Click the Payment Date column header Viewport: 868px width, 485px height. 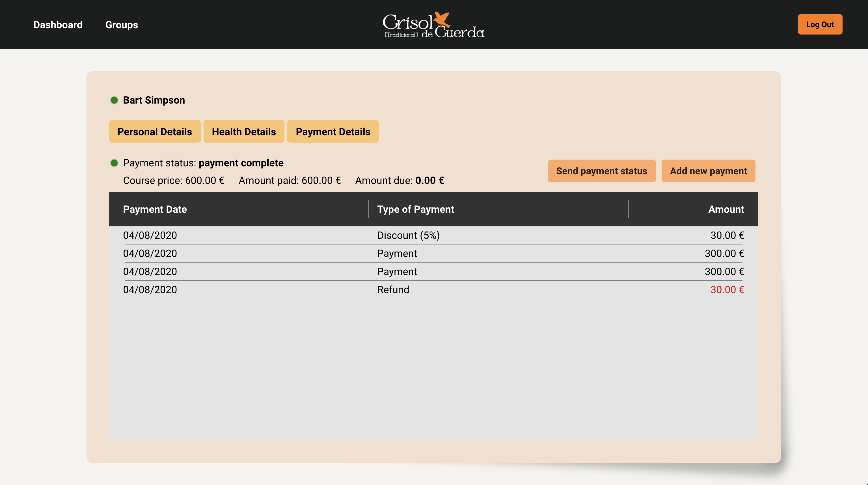[x=155, y=209]
